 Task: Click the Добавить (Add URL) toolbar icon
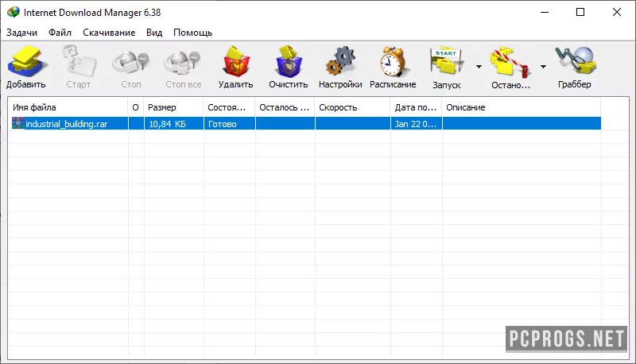[28, 62]
